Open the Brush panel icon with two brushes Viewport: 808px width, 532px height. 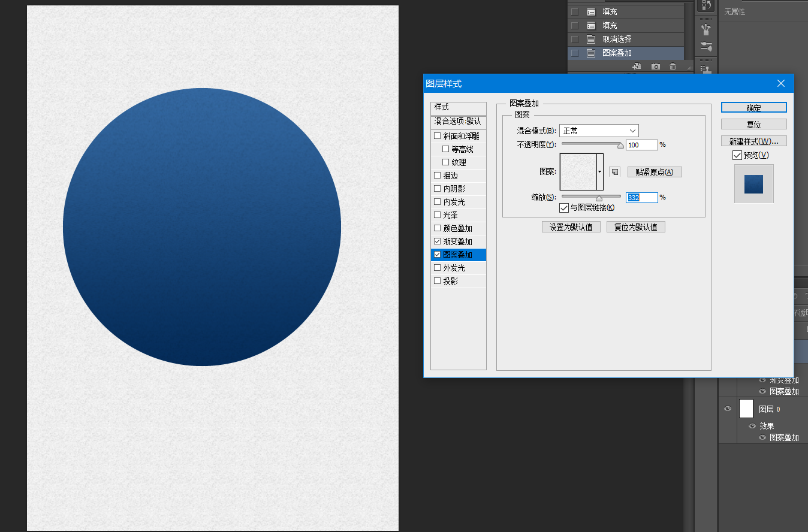707,47
